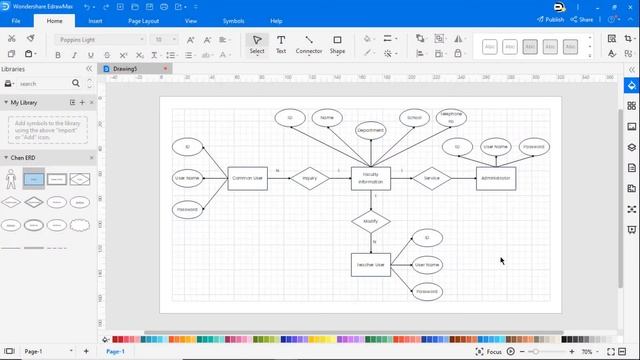Open the page properties icon in right sidebar
This screenshot has width=640, height=360.
[x=631, y=168]
